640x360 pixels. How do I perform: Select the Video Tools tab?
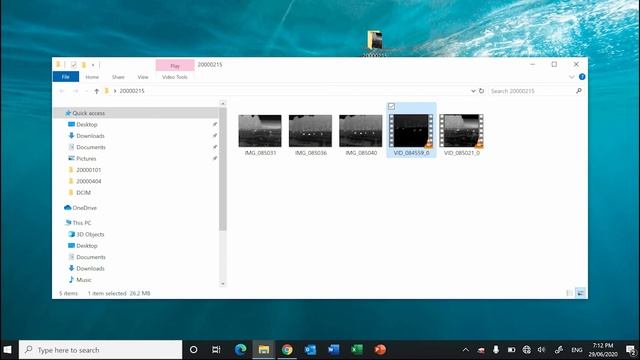pos(175,77)
